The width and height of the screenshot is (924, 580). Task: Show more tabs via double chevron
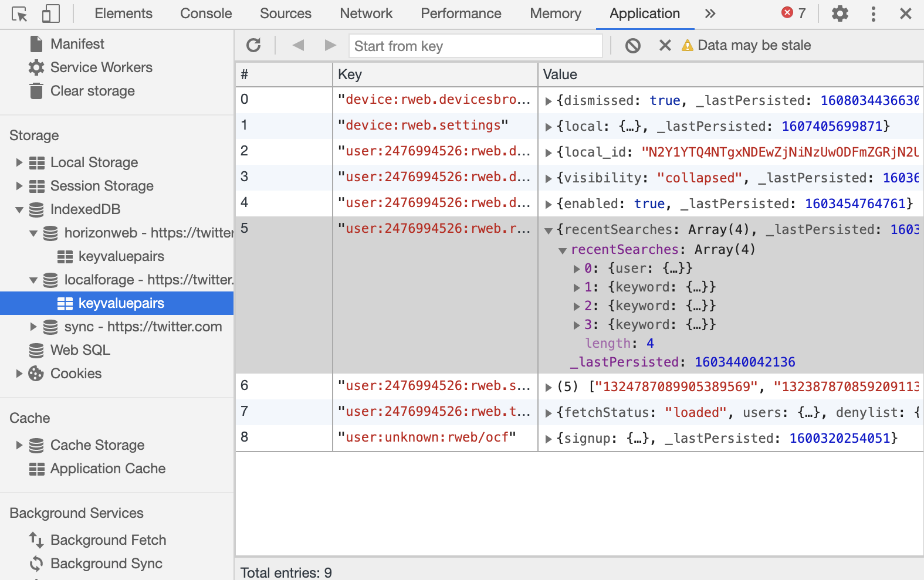(x=710, y=13)
